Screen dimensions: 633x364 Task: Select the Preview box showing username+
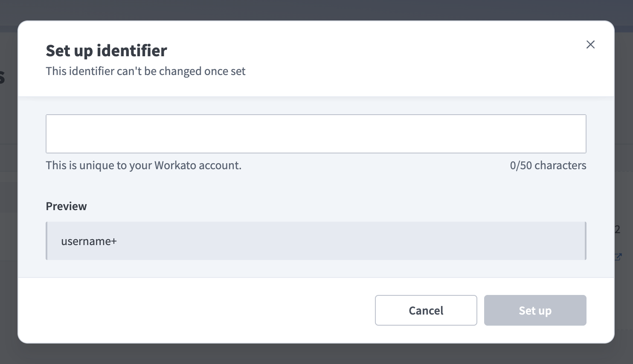click(316, 240)
